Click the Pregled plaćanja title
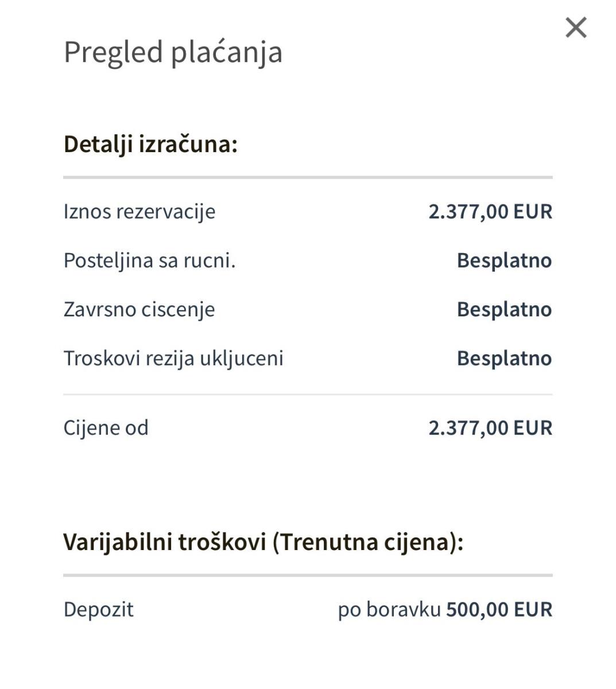The width and height of the screenshot is (616, 689). (x=173, y=52)
